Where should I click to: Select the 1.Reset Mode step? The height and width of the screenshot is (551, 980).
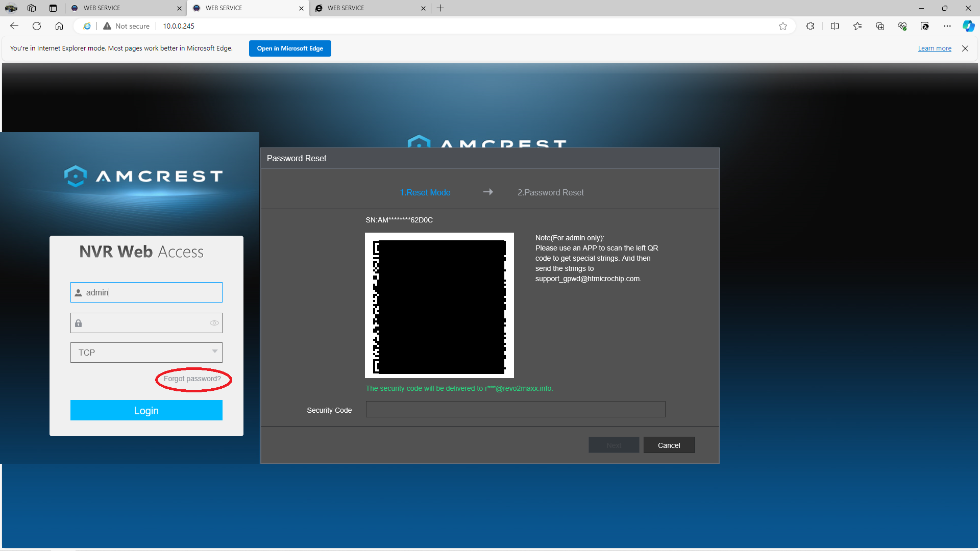click(x=425, y=192)
